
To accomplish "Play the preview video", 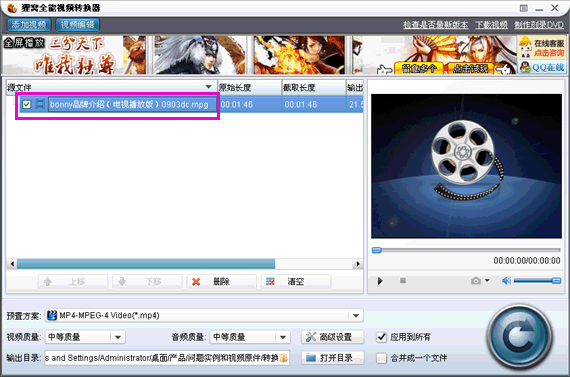I will click(380, 281).
